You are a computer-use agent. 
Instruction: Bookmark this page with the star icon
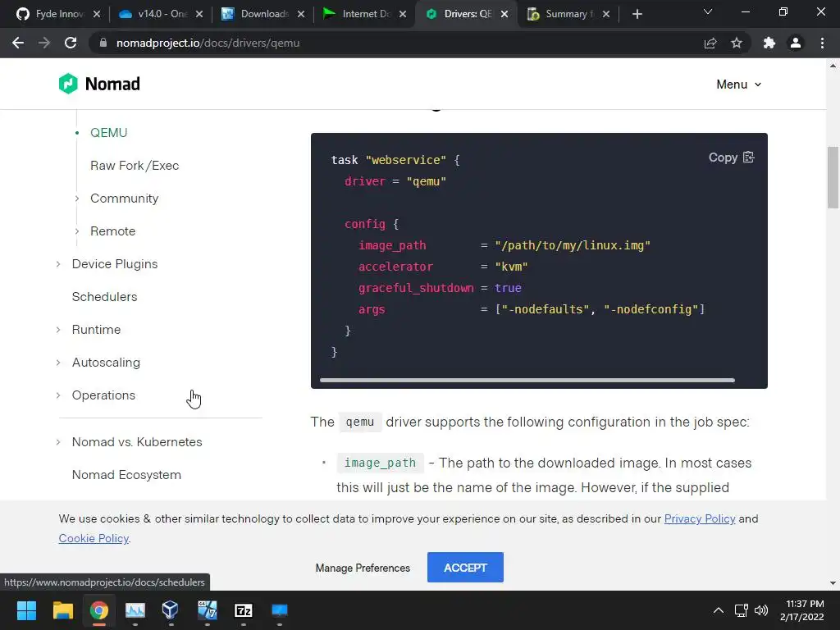tap(737, 43)
